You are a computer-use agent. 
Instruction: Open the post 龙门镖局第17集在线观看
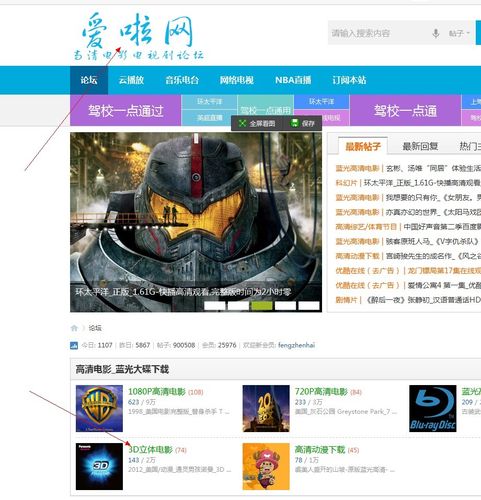(x=444, y=271)
